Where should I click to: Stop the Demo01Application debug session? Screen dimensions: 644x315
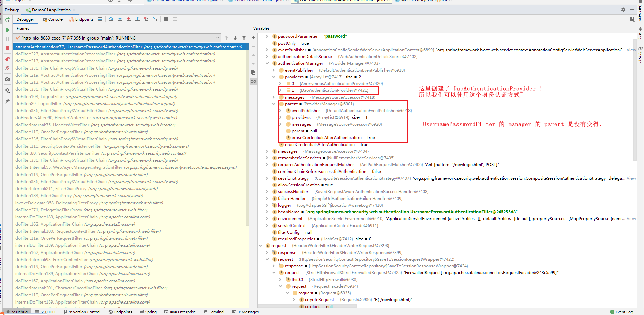coord(7,48)
